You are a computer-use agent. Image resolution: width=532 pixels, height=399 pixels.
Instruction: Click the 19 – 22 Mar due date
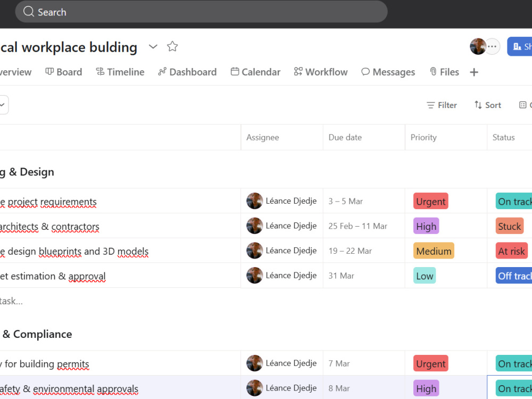[350, 251]
